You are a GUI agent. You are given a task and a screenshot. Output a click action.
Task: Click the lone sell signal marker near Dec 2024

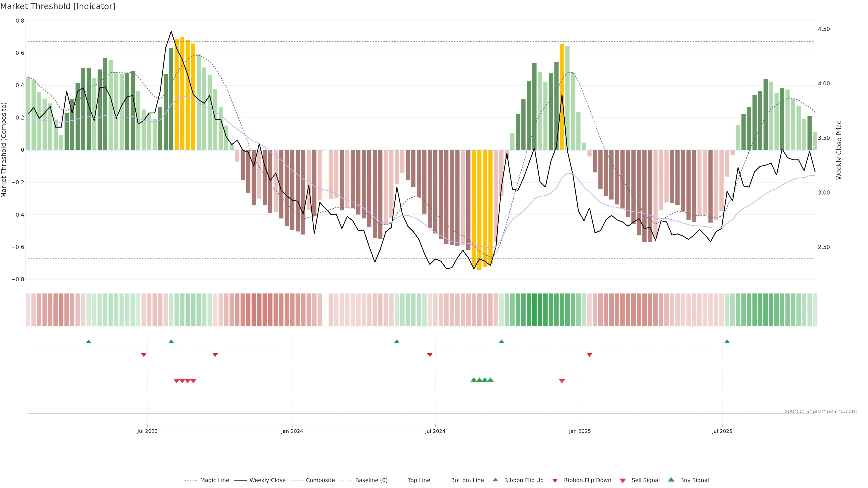coord(562,381)
